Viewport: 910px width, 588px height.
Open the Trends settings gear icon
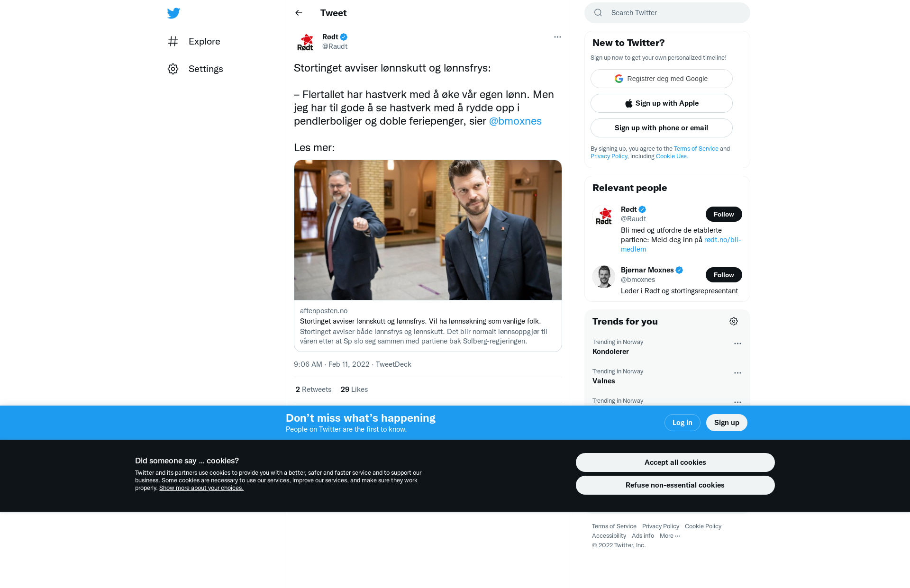(x=734, y=321)
